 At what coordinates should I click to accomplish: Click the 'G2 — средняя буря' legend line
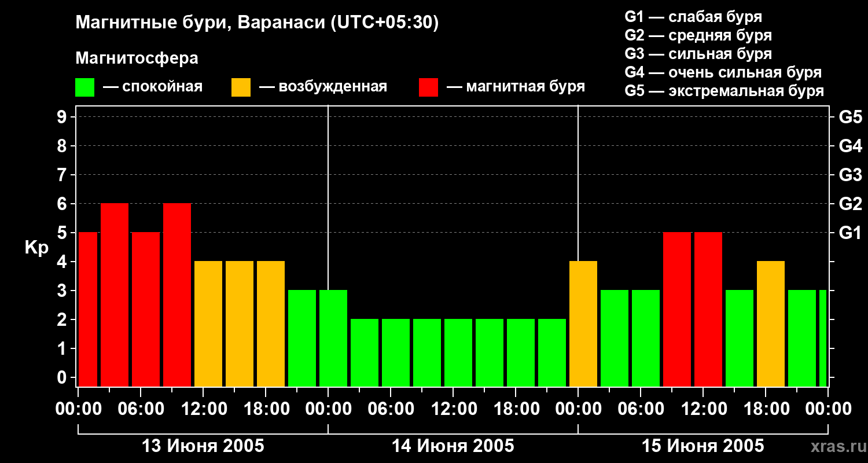pyautogui.click(x=698, y=35)
